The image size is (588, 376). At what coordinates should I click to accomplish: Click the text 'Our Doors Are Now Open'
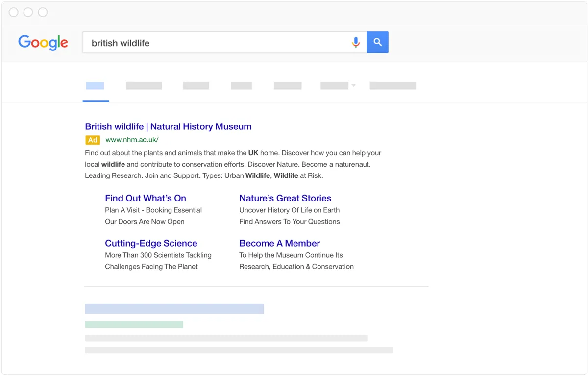point(145,221)
